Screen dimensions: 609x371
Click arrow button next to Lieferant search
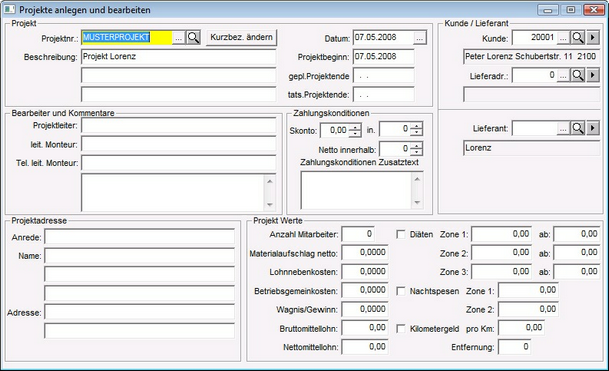point(593,128)
